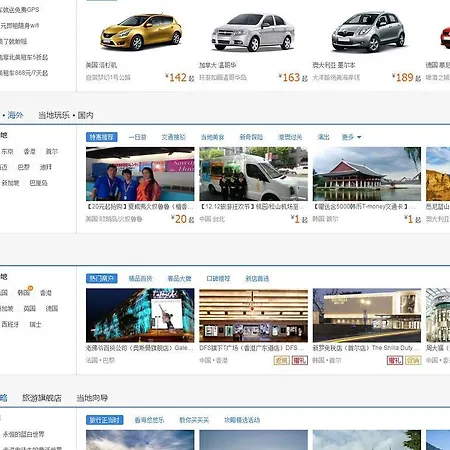Choose 新加坡 below 巴黎
This screenshot has height=450, width=450.
(x=10, y=183)
